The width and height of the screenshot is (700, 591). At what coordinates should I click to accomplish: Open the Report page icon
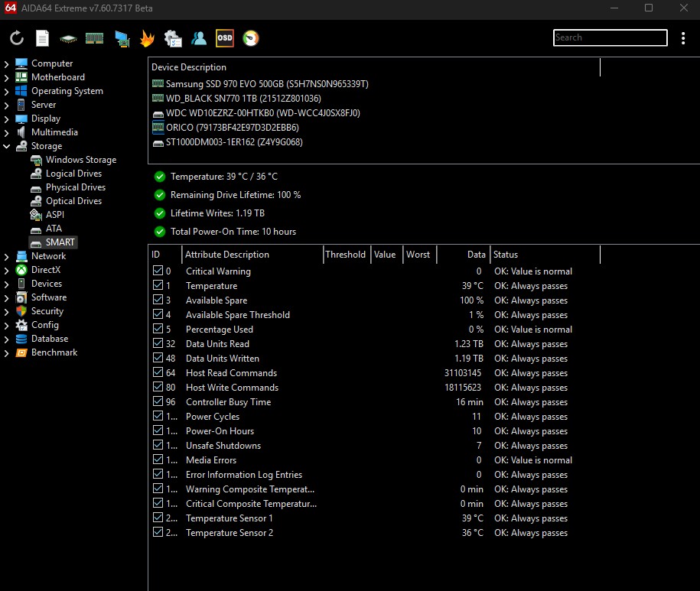pos(42,38)
